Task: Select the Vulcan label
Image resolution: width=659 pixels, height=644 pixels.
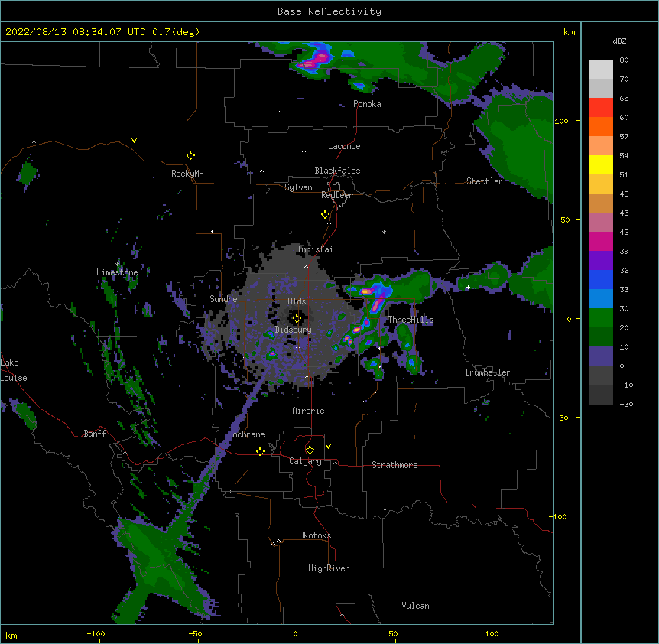Action: click(x=415, y=606)
